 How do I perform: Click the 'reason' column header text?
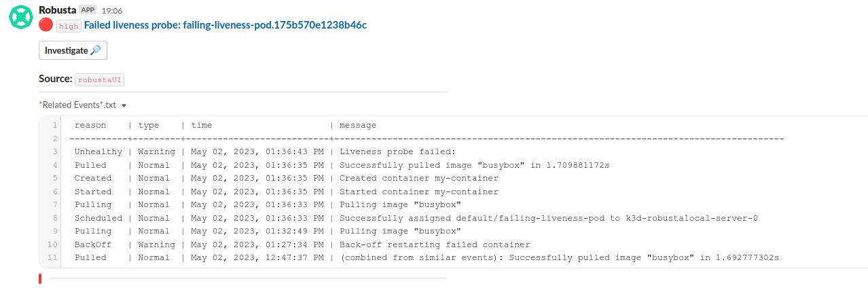tap(90, 125)
